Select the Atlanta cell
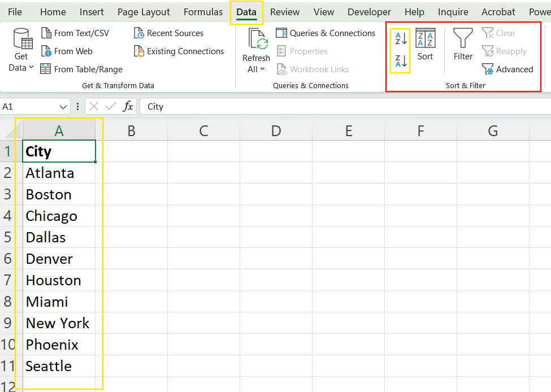This screenshot has width=551, height=392. [59, 173]
